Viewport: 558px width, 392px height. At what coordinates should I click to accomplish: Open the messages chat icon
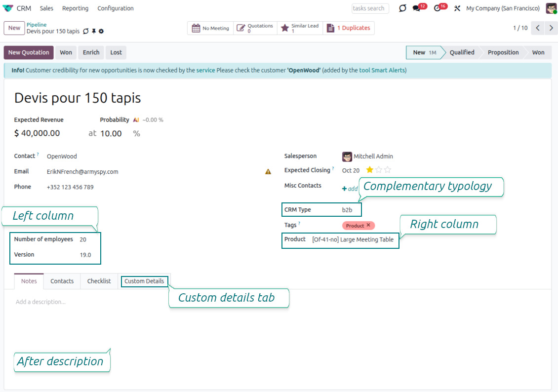(x=417, y=8)
